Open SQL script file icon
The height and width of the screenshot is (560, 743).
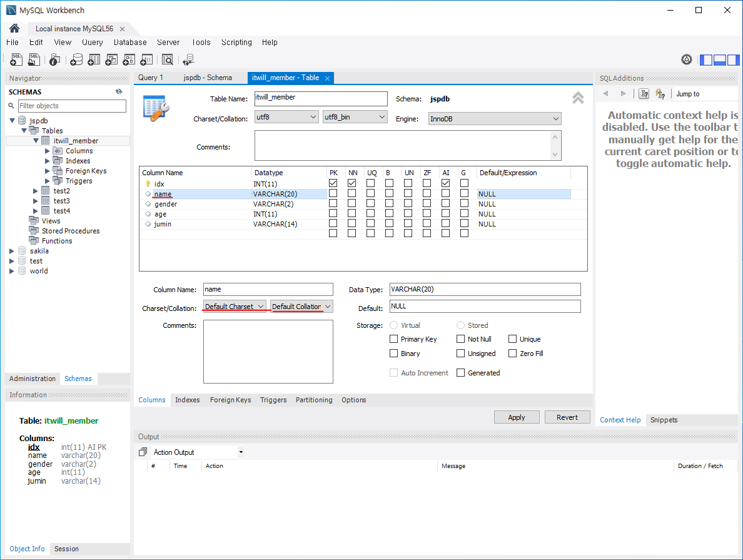(x=34, y=59)
